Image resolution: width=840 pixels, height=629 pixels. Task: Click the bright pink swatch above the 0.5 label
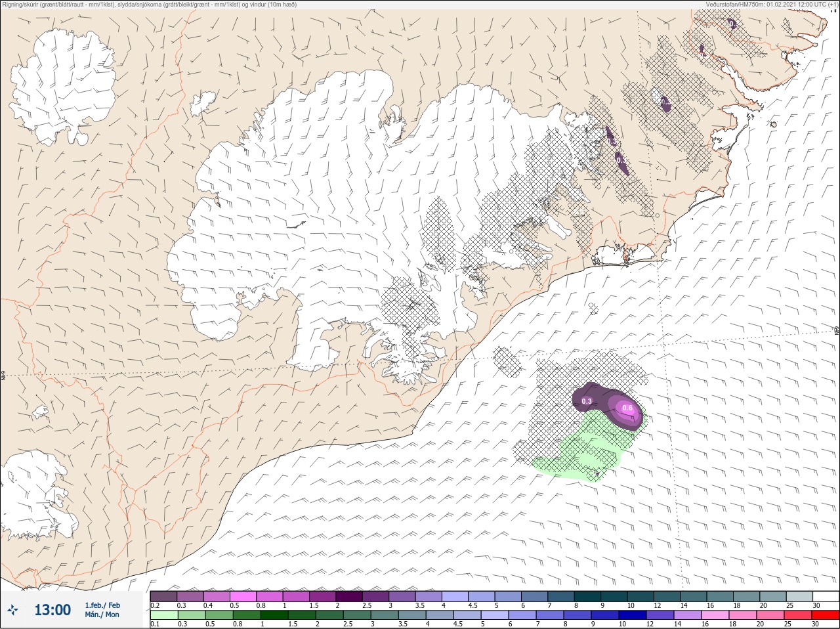[x=243, y=596]
